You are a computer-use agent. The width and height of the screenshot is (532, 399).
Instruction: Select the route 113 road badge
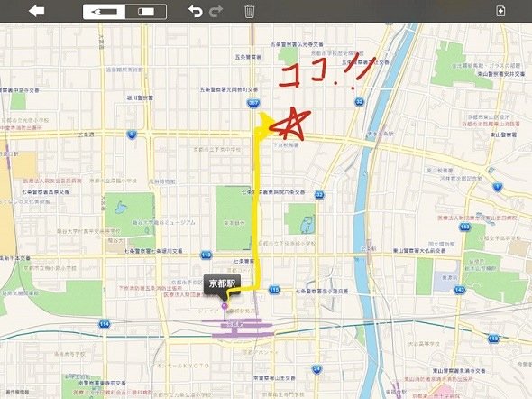tap(206, 255)
